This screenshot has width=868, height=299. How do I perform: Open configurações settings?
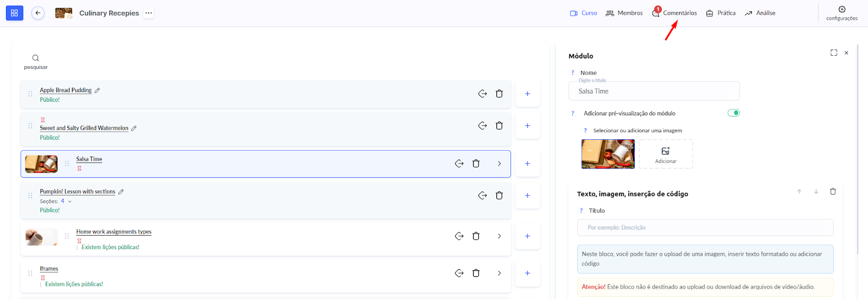tap(841, 13)
